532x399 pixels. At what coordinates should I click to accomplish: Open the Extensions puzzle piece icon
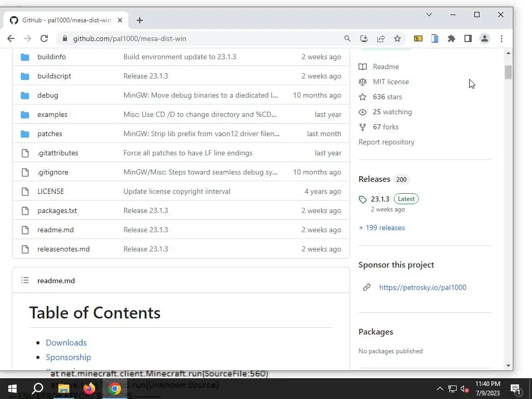451,38
